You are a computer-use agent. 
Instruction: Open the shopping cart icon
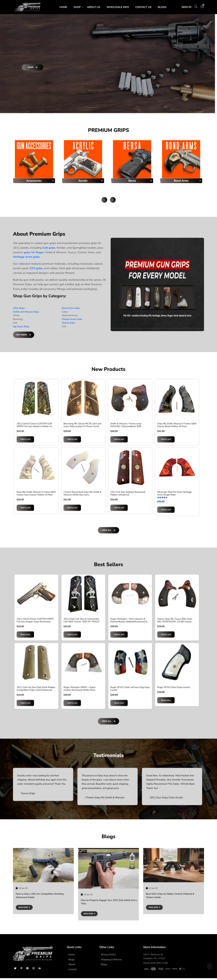tap(202, 7)
